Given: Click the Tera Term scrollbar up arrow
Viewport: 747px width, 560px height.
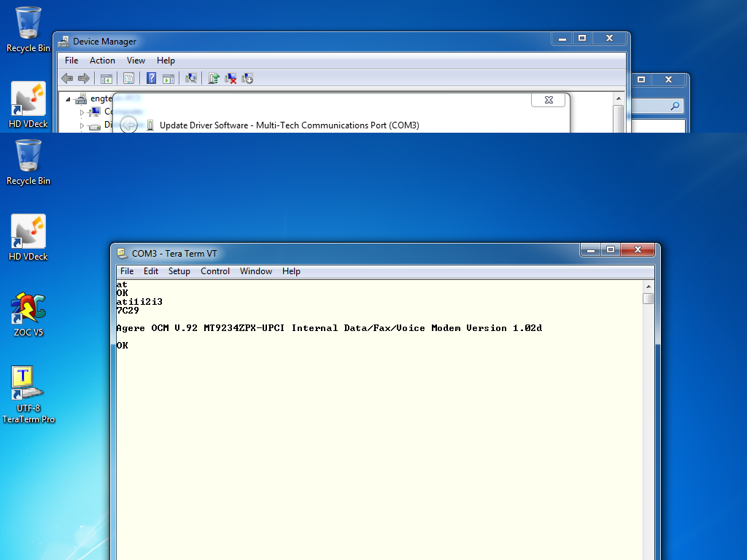Looking at the screenshot, I should coord(648,287).
